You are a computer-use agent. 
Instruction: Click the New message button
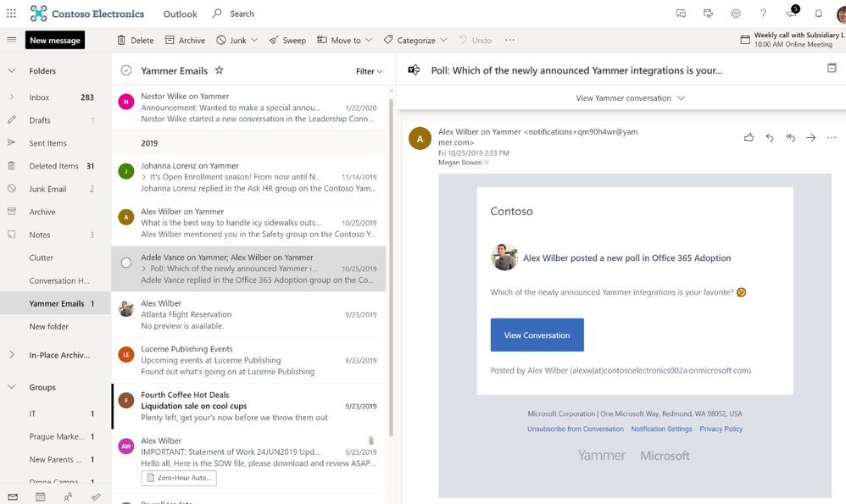(x=55, y=40)
